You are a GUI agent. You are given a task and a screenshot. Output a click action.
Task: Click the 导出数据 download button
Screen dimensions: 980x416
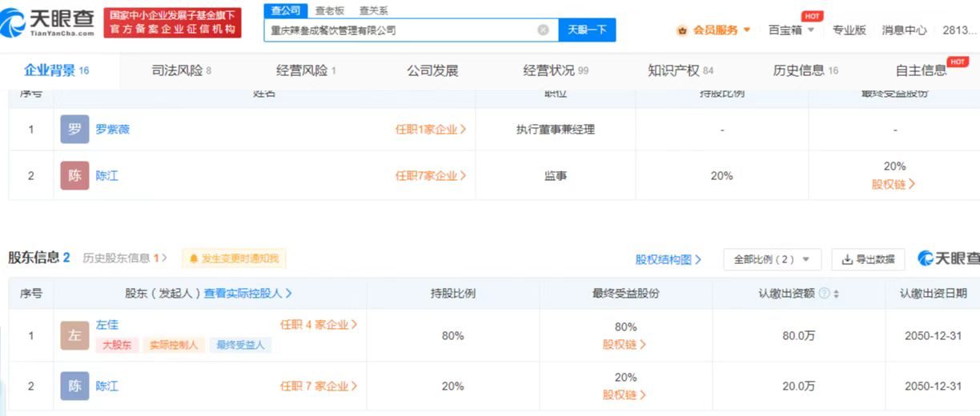pos(868,259)
